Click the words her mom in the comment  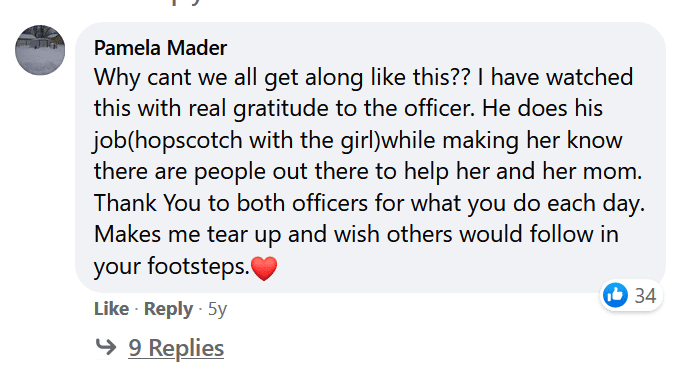pyautogui.click(x=593, y=172)
